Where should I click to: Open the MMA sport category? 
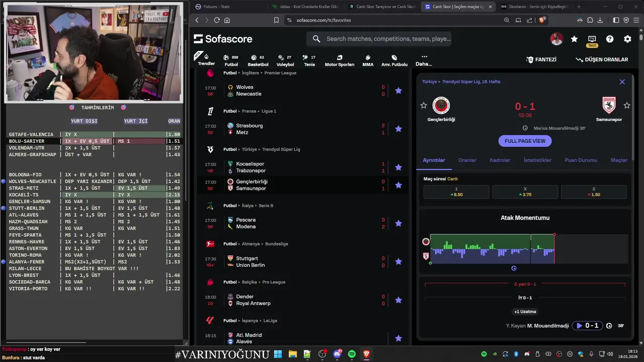(x=368, y=60)
